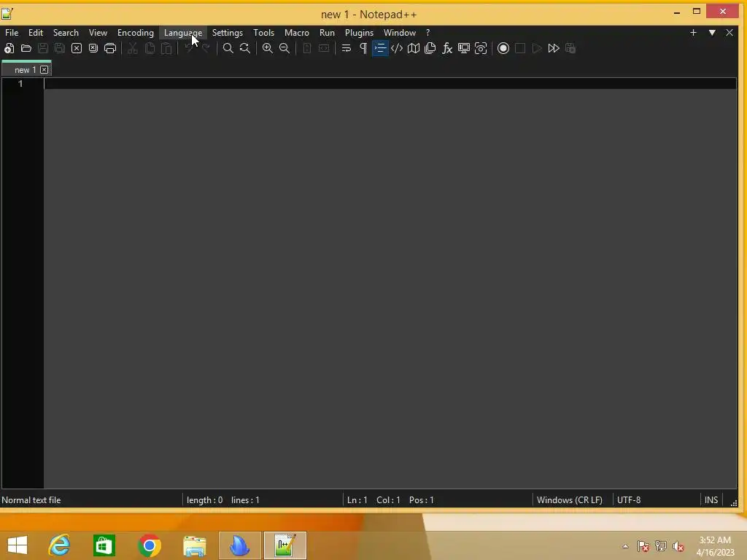Image resolution: width=747 pixels, height=560 pixels.
Task: Create a new file via toolbar icon
Action: (9, 48)
